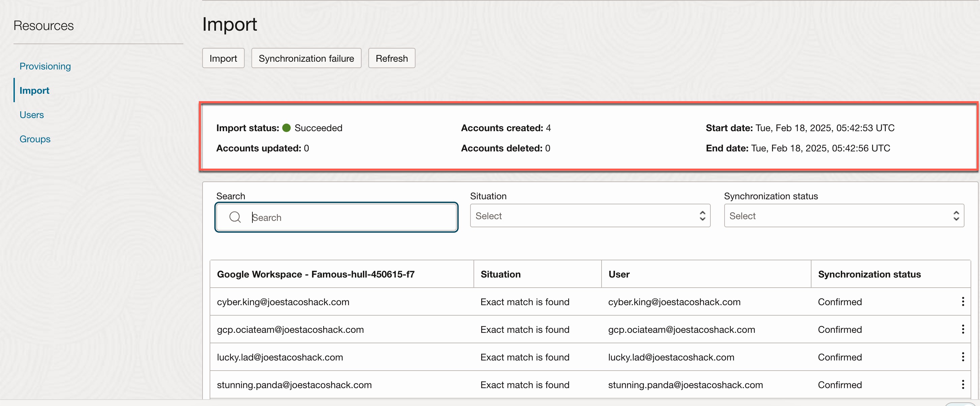The image size is (980, 406).
Task: Click the magnifier icon in the Search box
Action: click(235, 217)
